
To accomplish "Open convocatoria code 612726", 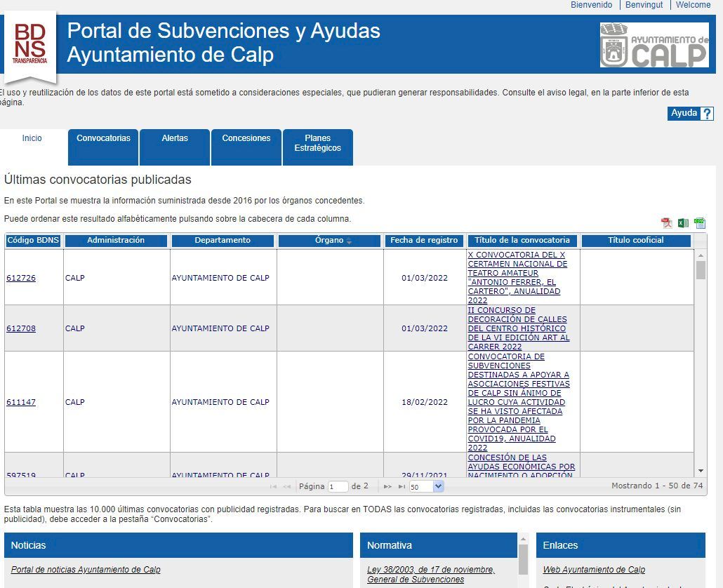I will click(x=21, y=278).
